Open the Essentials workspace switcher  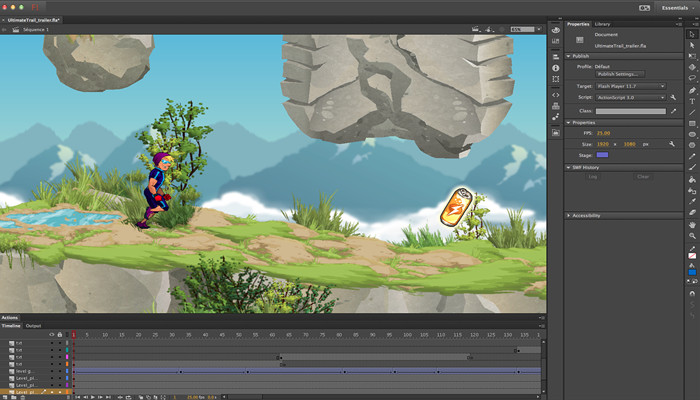[x=676, y=7]
